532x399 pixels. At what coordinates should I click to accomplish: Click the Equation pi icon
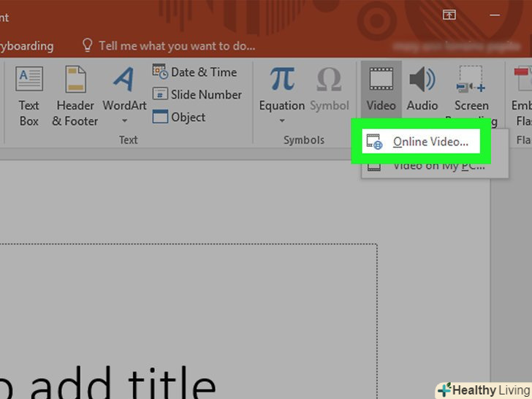click(282, 79)
